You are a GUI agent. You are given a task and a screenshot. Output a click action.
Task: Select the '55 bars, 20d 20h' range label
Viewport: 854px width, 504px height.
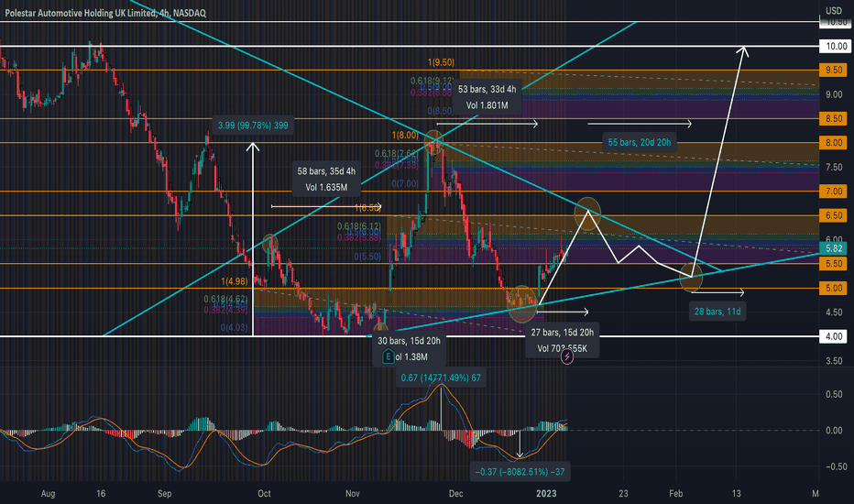pos(640,142)
